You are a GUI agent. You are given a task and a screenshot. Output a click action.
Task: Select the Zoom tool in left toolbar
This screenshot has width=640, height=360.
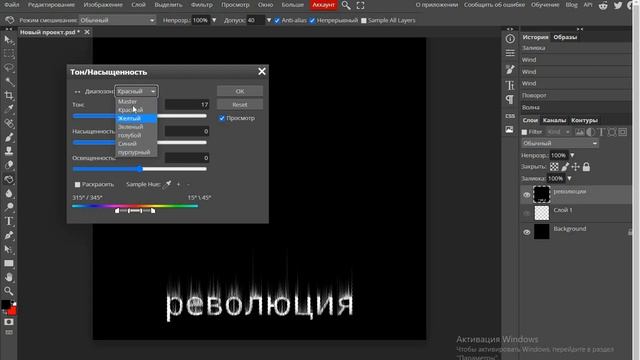click(x=9, y=291)
